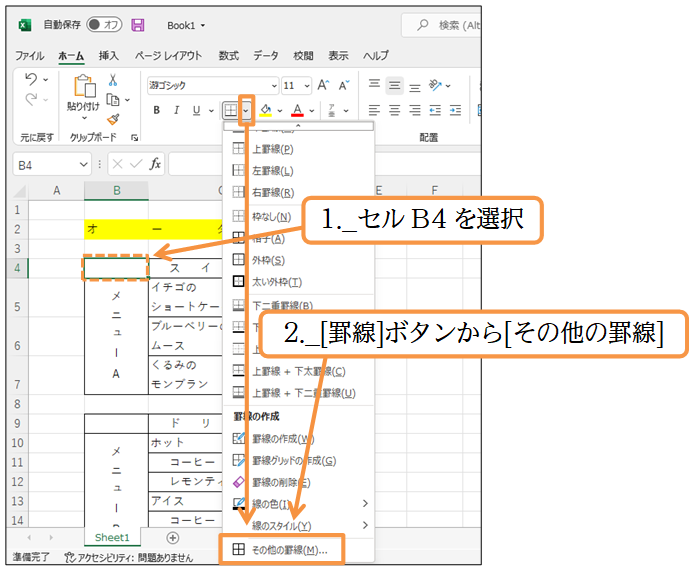Viewport: 689px width, 569px height.
Task: Increase font size with large A
Action: point(323,85)
